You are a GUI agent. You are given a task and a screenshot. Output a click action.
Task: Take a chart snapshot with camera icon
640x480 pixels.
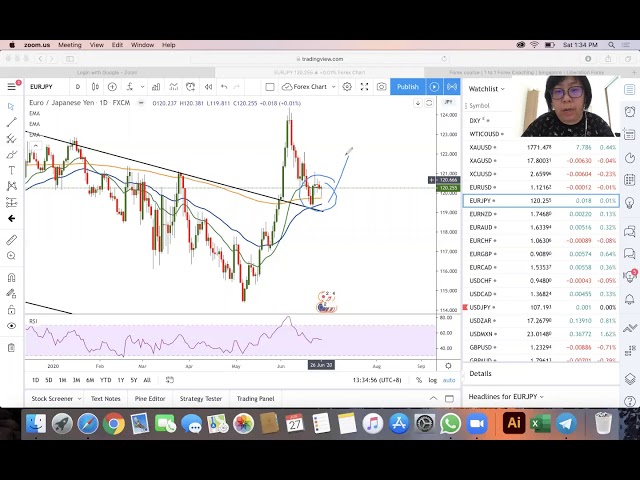pyautogui.click(x=381, y=87)
